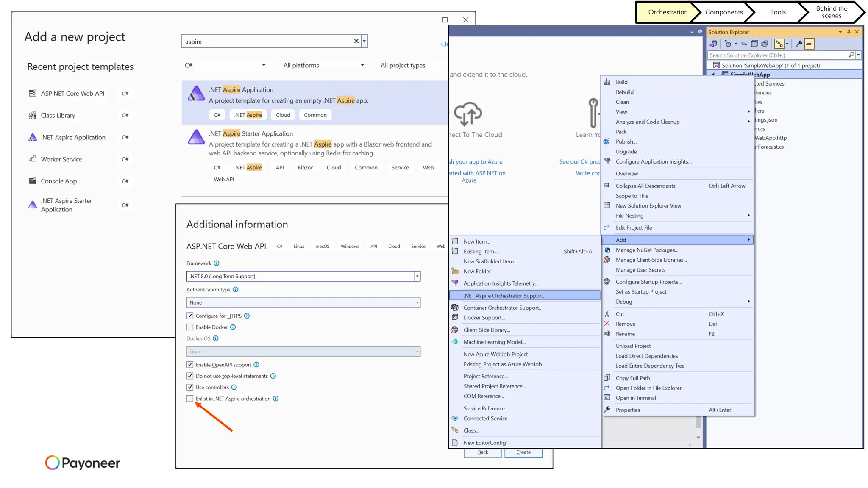868x488 pixels.
Task: Click the scroll-down arrow below the scrollbar
Action: coord(698,438)
